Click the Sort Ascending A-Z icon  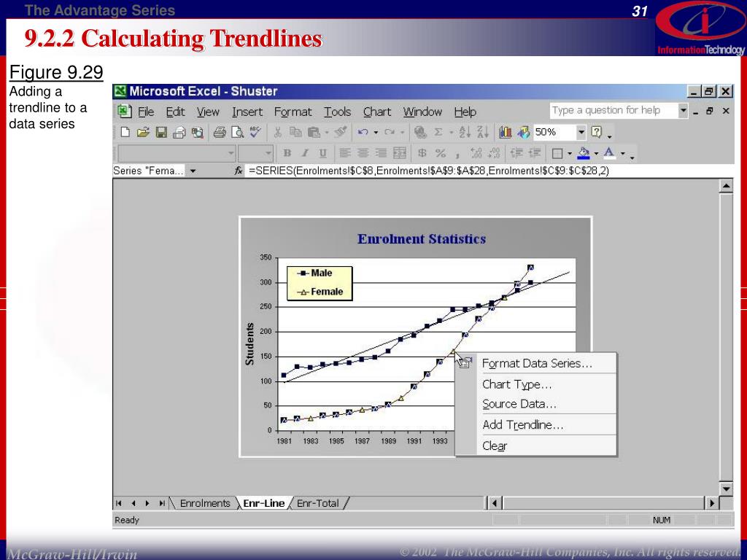[x=465, y=133]
